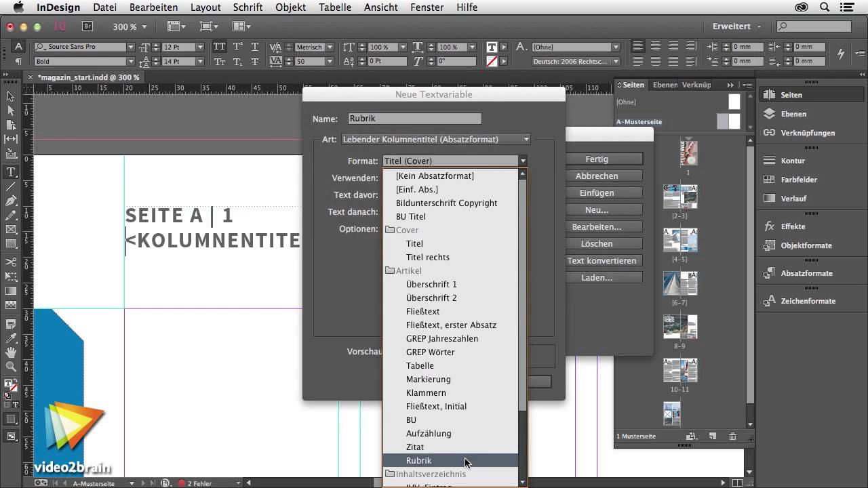The image size is (868, 488).
Task: Select the Type tool in the toolbox
Action: (x=11, y=172)
